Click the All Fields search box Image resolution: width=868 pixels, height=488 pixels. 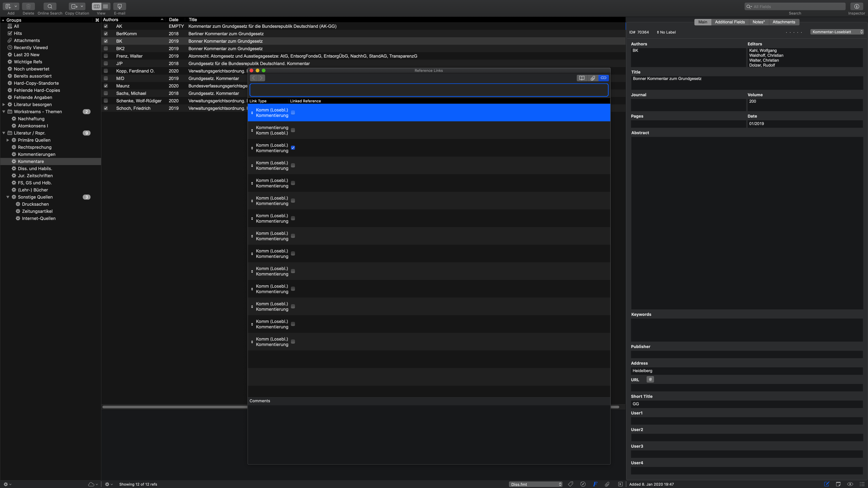coord(795,6)
